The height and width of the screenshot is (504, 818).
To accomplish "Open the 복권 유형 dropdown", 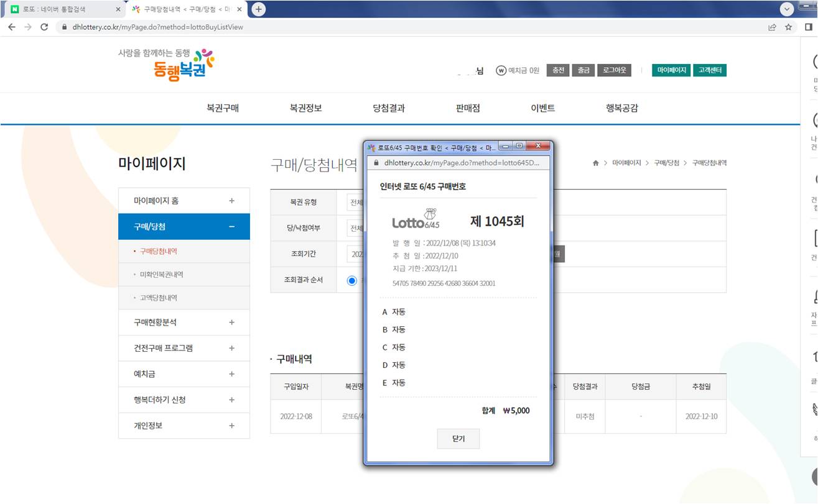I will [356, 202].
